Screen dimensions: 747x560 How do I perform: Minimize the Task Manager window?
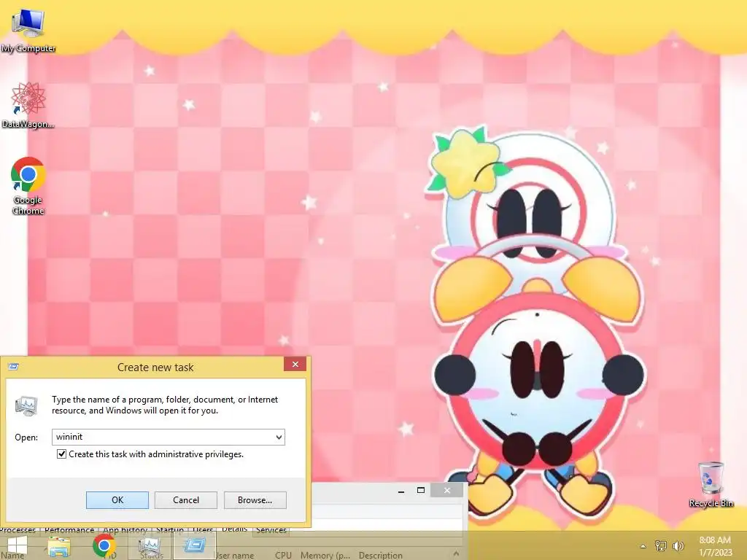coord(401,491)
